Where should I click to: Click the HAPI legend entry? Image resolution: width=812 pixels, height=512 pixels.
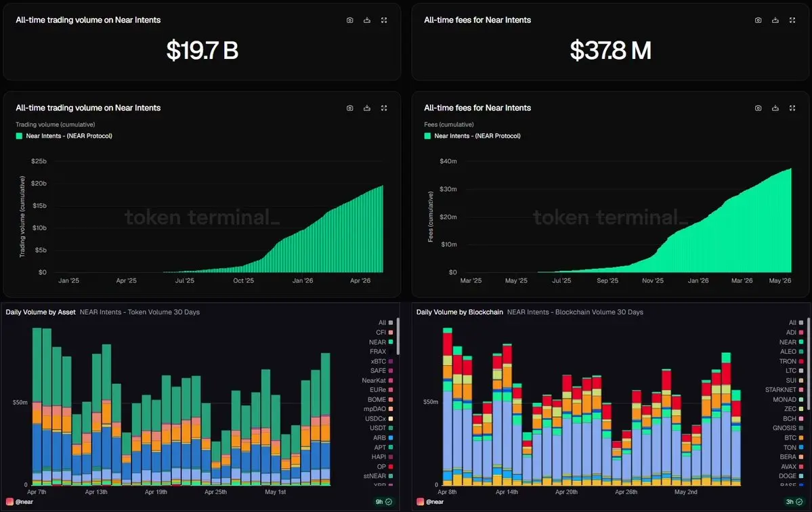[382, 457]
